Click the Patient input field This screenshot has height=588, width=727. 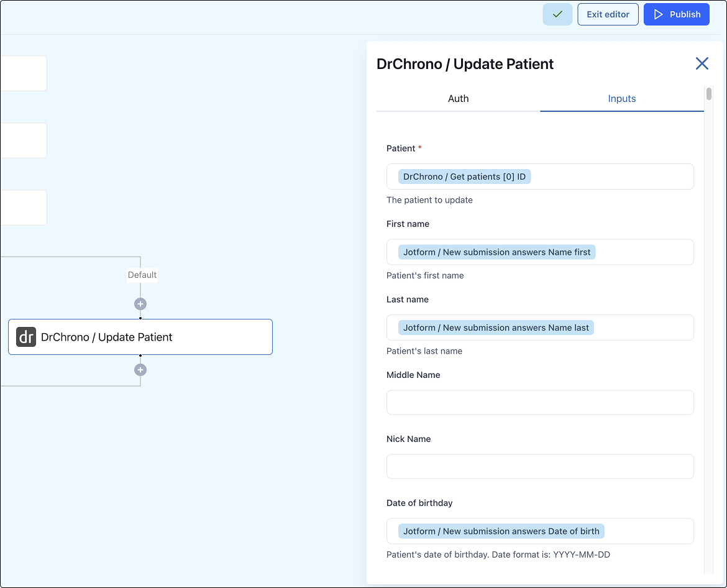point(540,177)
